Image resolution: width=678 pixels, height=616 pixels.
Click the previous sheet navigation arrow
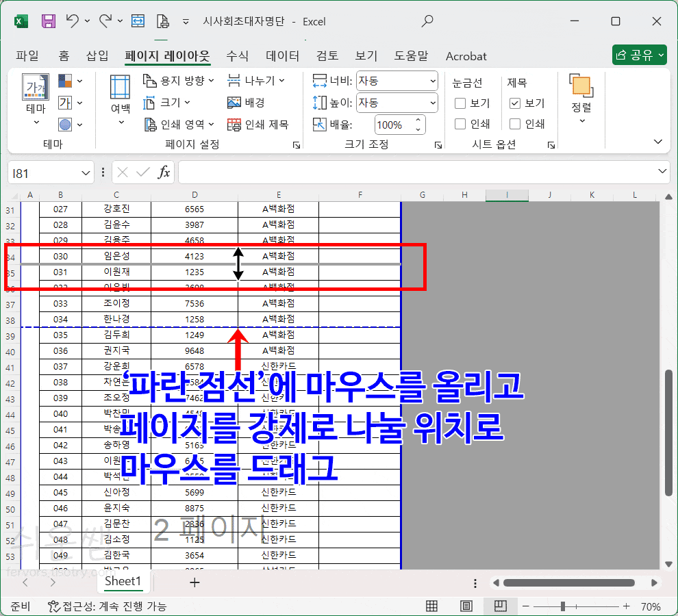(25, 582)
